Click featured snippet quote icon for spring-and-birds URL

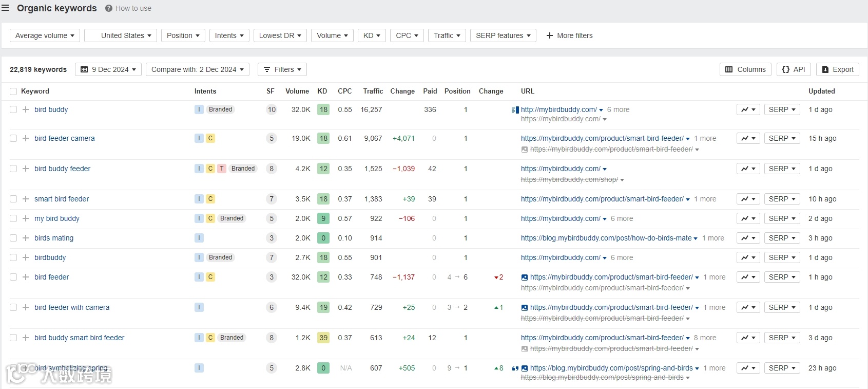click(x=515, y=368)
